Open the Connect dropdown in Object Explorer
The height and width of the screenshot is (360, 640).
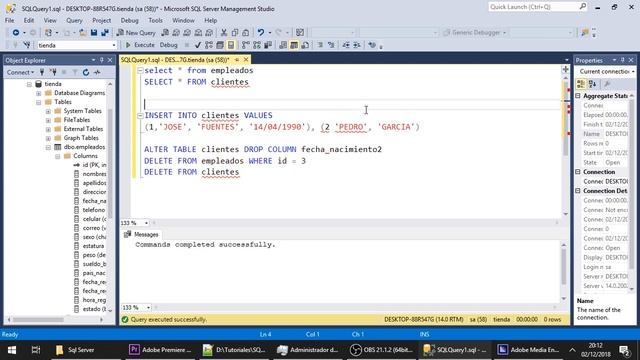(x=20, y=72)
